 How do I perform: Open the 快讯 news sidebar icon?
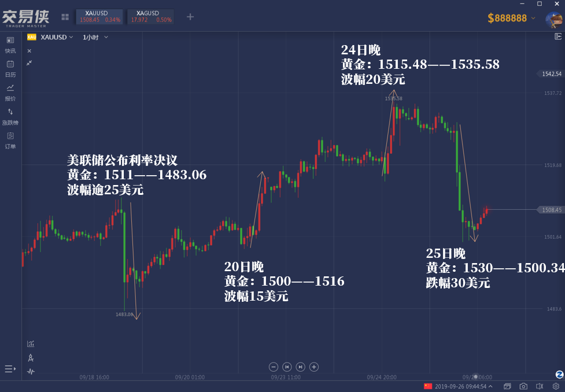[x=10, y=45]
